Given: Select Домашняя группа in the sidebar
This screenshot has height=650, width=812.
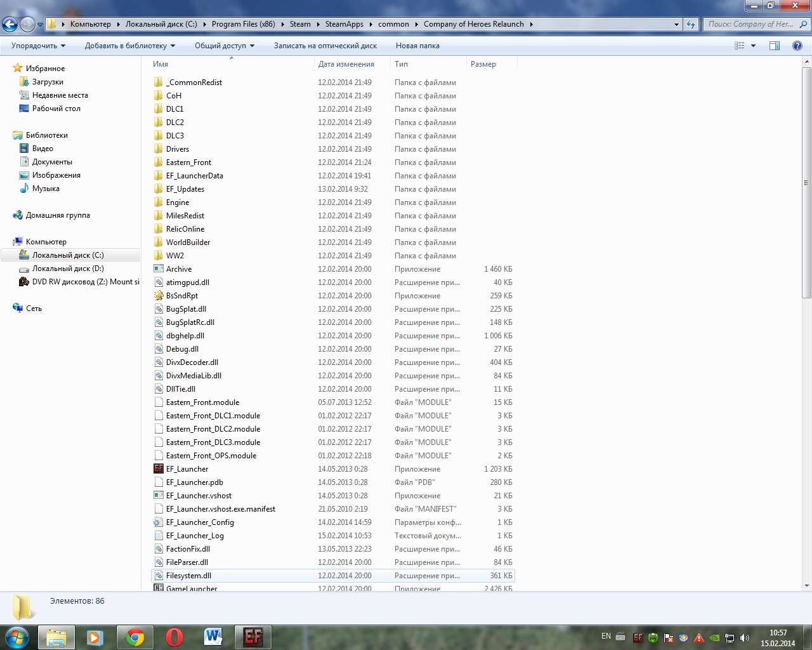Looking at the screenshot, I should click(58, 215).
